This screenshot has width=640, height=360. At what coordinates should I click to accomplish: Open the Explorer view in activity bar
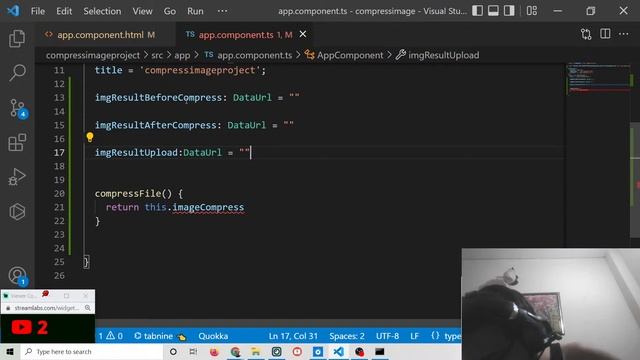pyautogui.click(x=17, y=38)
